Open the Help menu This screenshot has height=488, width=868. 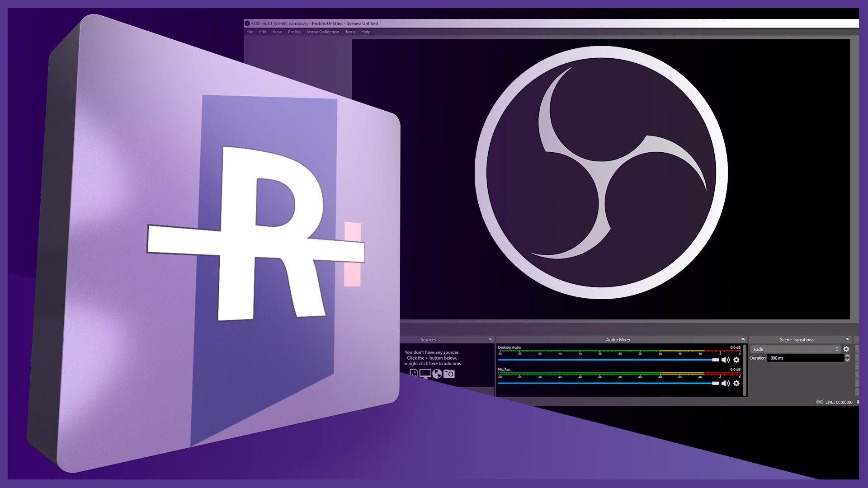click(366, 32)
